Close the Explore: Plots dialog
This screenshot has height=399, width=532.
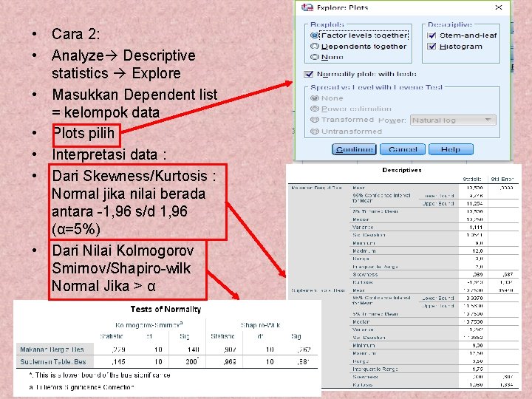pos(499,7)
